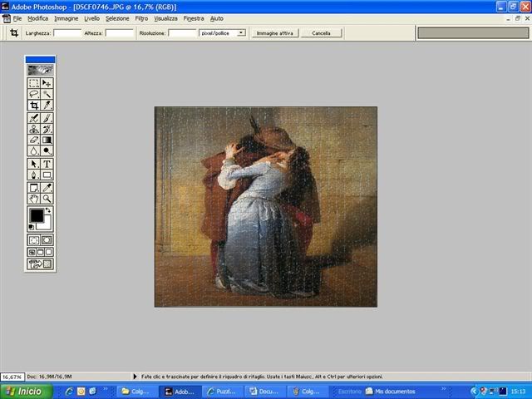Select the Hand tool

pyautogui.click(x=33, y=199)
